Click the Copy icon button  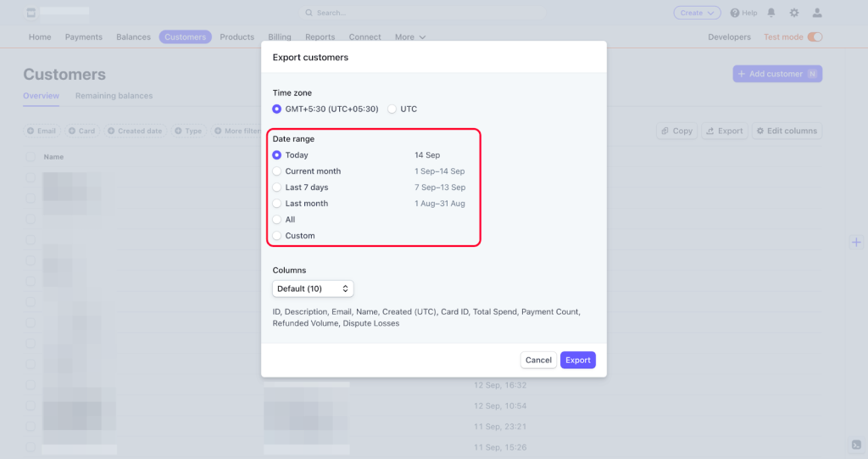(x=666, y=132)
